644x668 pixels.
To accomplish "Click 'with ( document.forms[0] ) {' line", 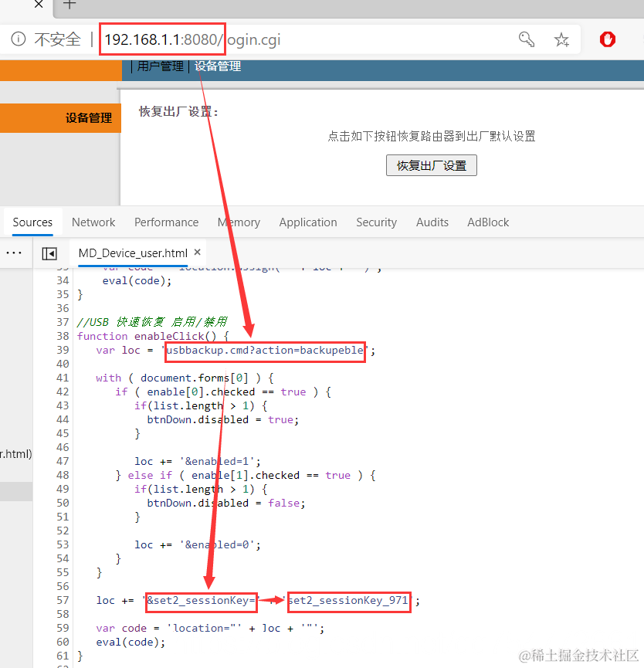I will coord(185,378).
